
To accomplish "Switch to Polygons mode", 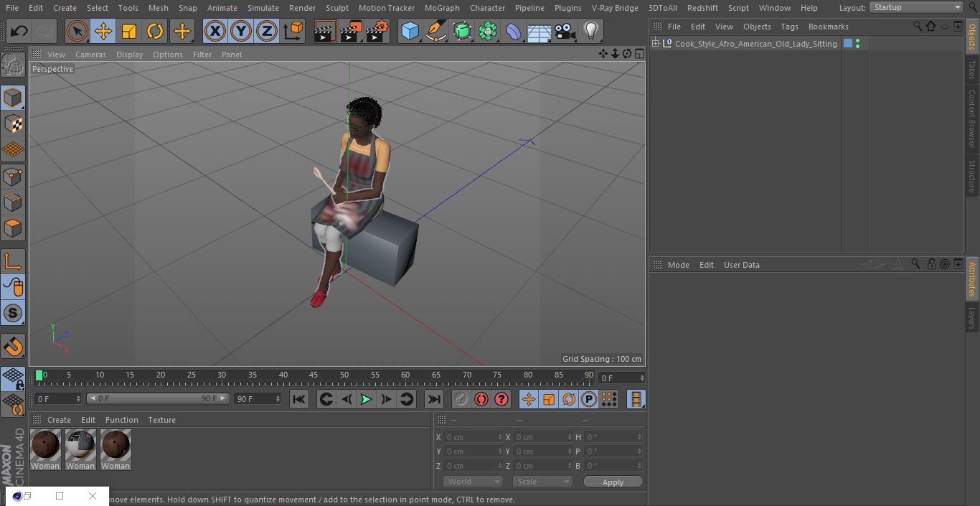I will coord(13,228).
